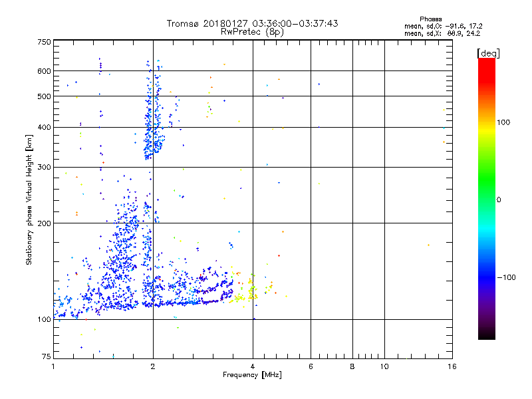532x399 pixels.
Task: Click the x-axis '10' tick label
Action: coord(384,366)
